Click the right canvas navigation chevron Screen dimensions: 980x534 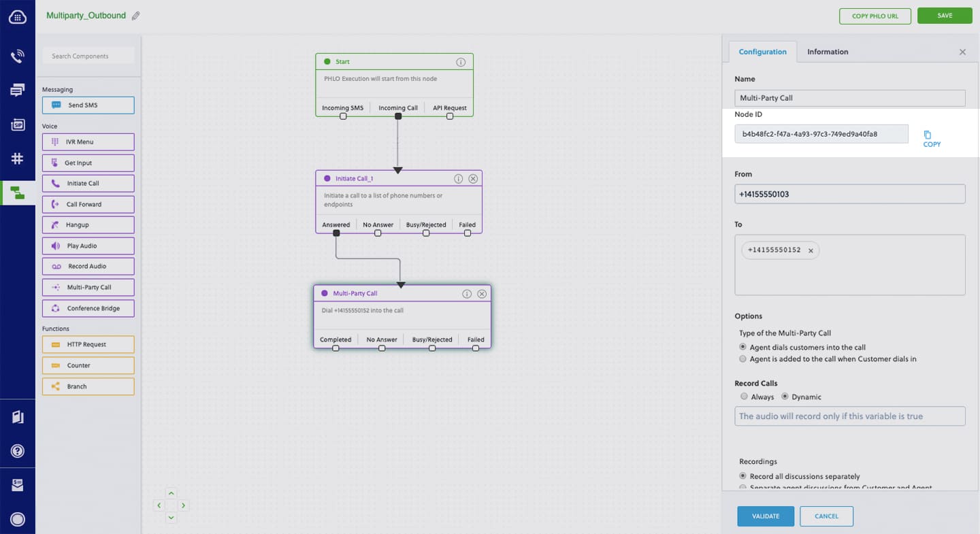click(182, 505)
